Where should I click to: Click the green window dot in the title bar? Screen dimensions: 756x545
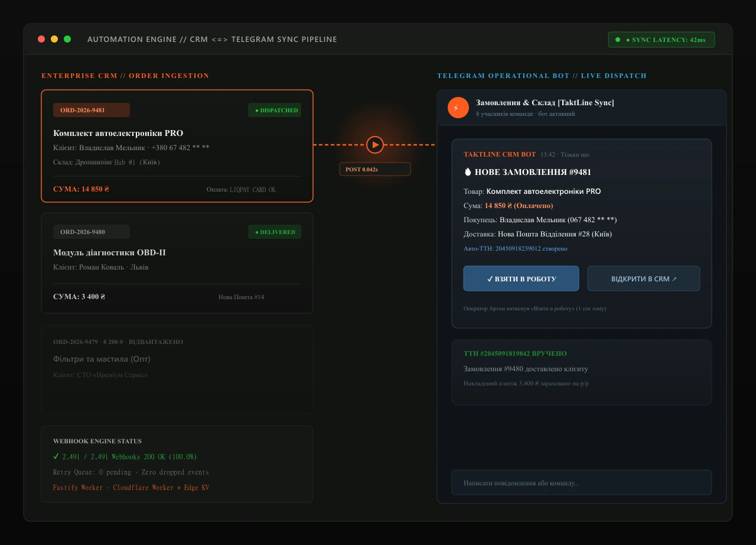point(67,39)
